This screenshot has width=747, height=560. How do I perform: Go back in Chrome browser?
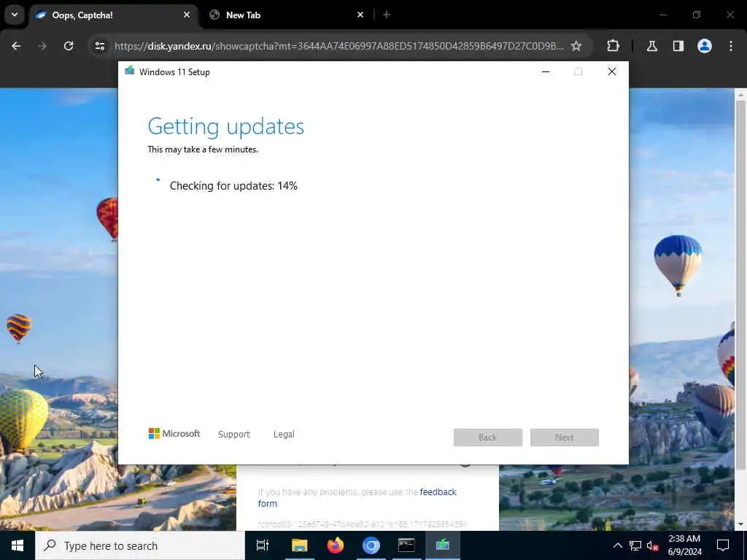(x=16, y=46)
